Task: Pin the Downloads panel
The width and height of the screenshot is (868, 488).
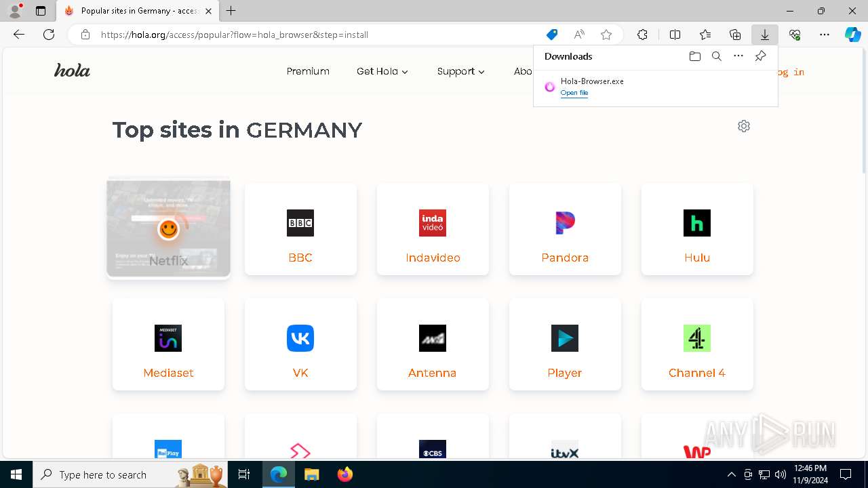Action: coord(760,56)
